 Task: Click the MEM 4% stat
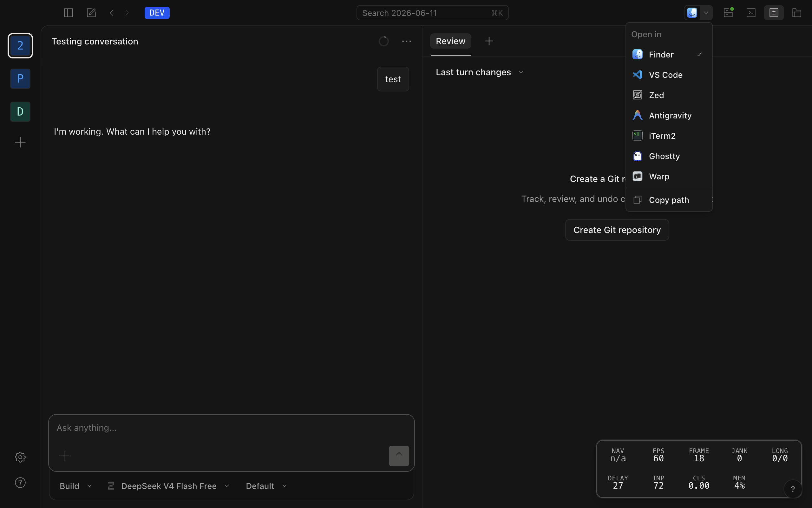tap(739, 482)
